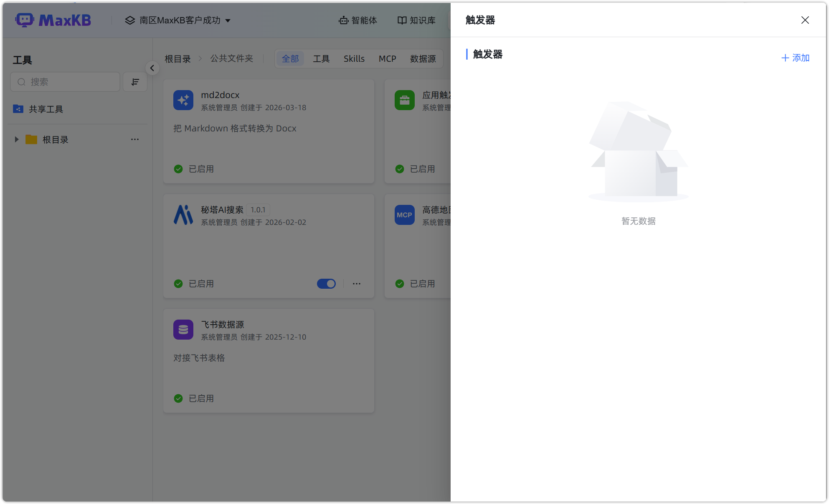Select the md2docx tool icon
Screen dimensions: 829x504
pyautogui.click(x=183, y=100)
